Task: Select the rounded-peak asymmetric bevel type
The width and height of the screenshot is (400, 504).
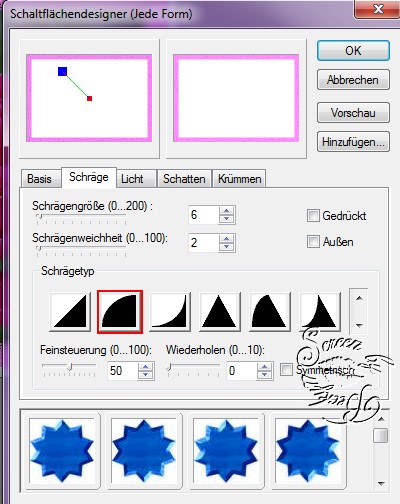Action: 270,311
